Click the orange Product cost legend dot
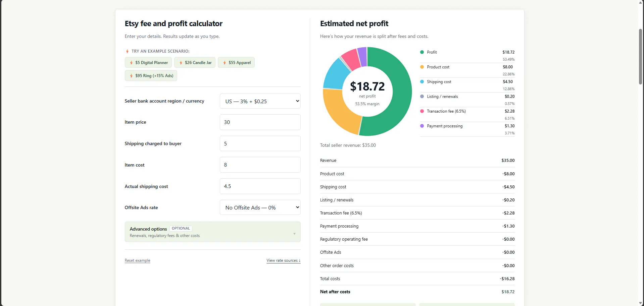The image size is (644, 306). pos(422,67)
